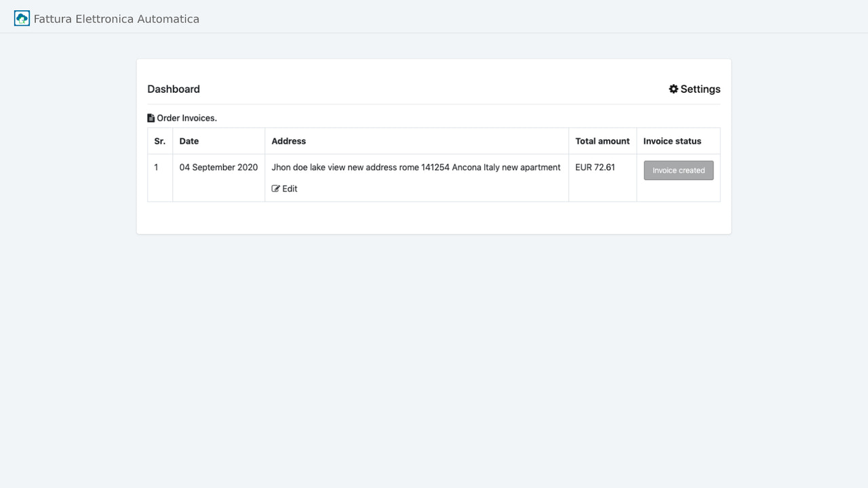Screen dimensions: 868x488
Task: Click the Order Invoices document icon
Action: coord(151,118)
